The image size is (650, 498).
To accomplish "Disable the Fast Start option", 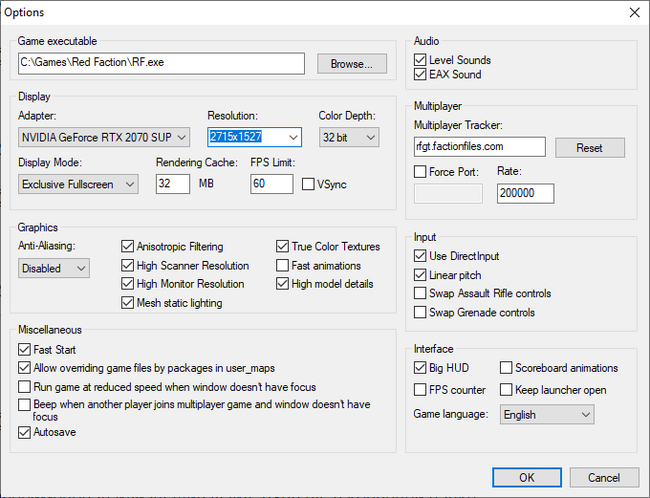I will [x=25, y=350].
